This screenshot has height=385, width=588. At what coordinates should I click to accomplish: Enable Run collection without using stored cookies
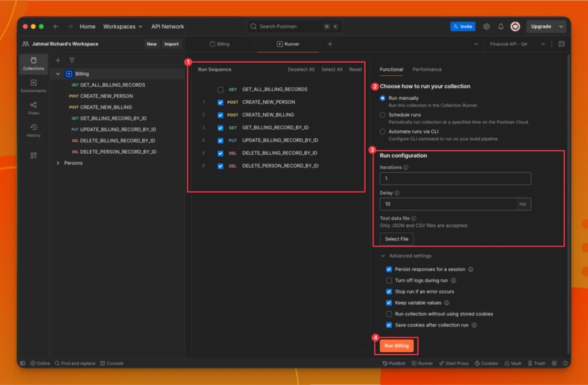[x=389, y=314]
